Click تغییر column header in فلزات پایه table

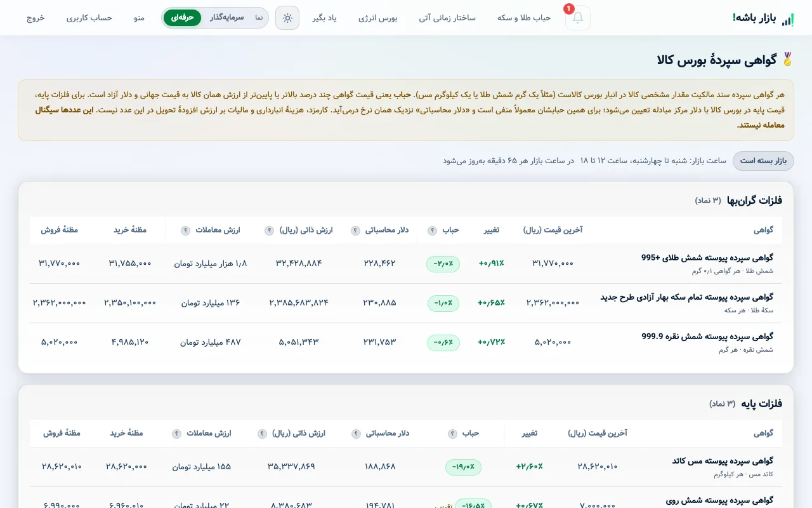coord(530,434)
